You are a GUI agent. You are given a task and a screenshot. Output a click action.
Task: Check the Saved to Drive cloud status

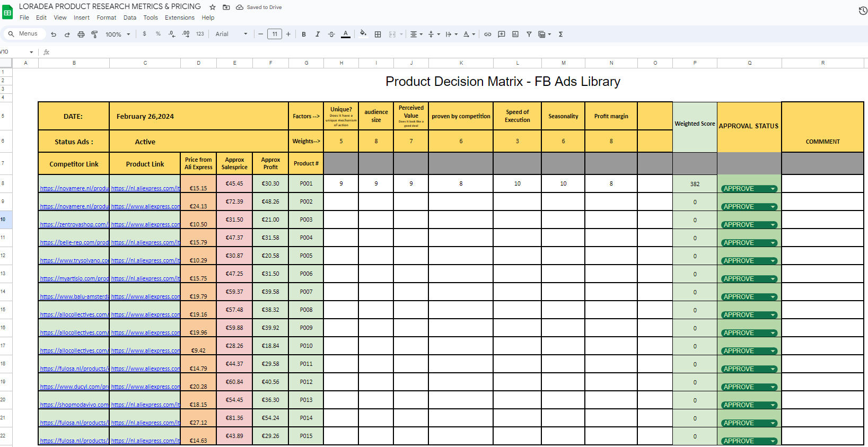[x=259, y=7]
